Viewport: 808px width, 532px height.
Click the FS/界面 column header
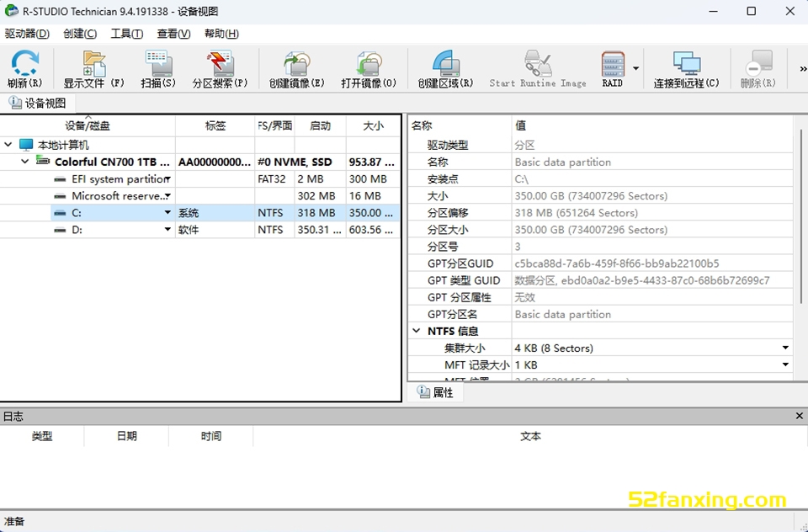coord(275,125)
